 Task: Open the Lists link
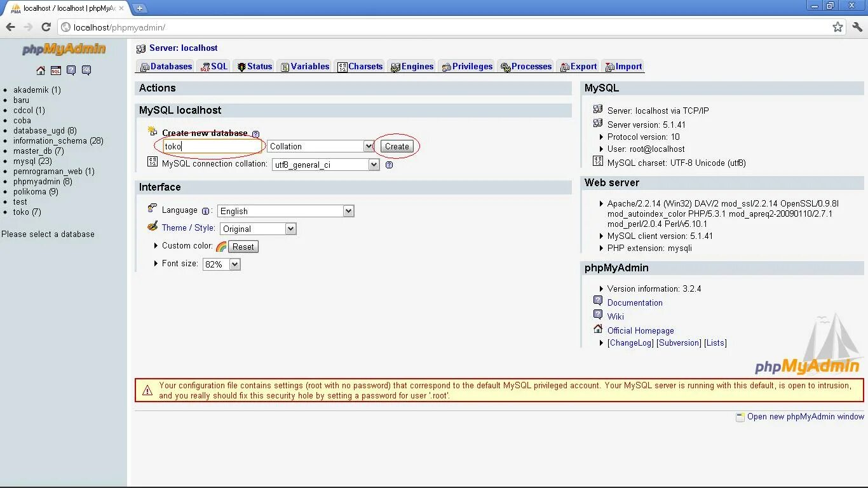point(715,342)
